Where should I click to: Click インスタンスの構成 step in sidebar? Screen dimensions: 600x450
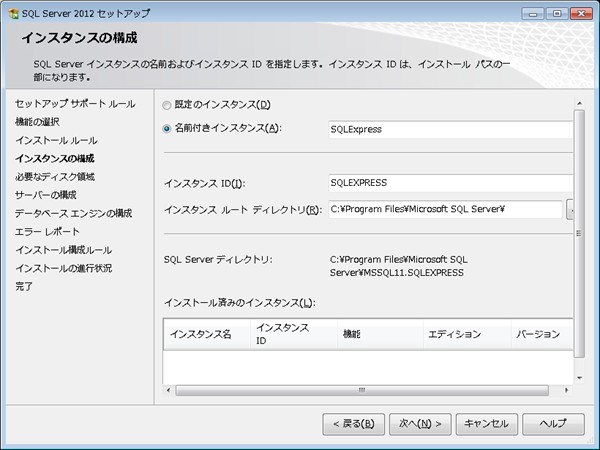point(55,158)
